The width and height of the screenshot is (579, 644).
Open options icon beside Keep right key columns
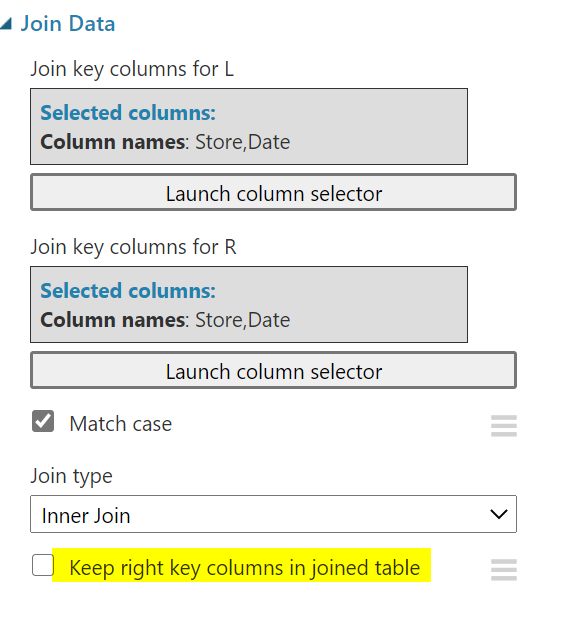(504, 570)
